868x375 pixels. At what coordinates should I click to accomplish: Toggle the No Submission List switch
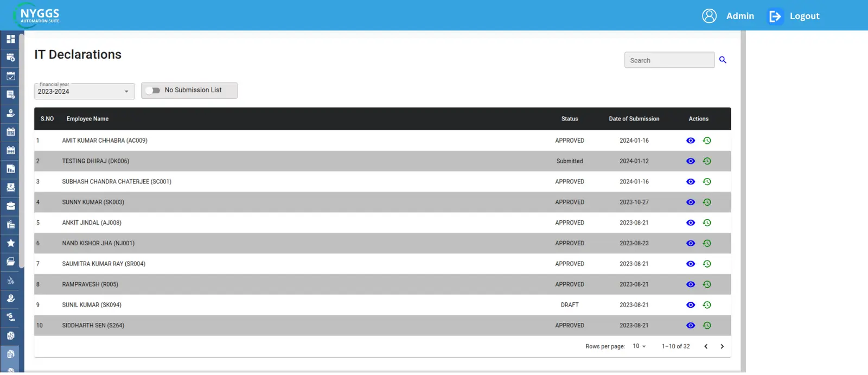click(x=153, y=91)
